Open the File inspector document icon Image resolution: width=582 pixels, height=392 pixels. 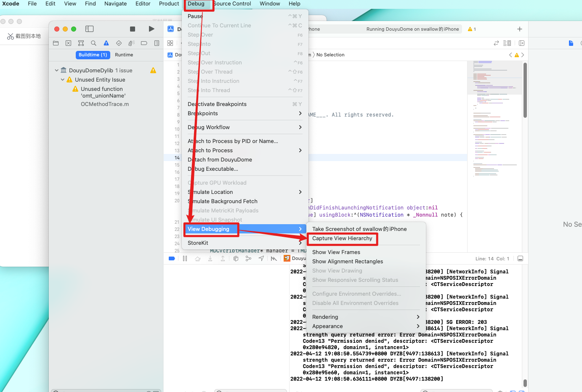(571, 43)
